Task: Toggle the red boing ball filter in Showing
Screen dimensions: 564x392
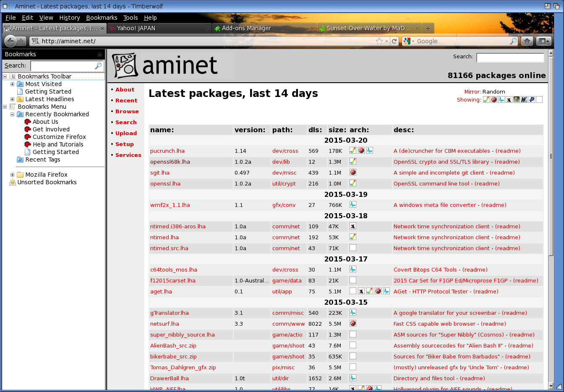Action: click(x=494, y=99)
